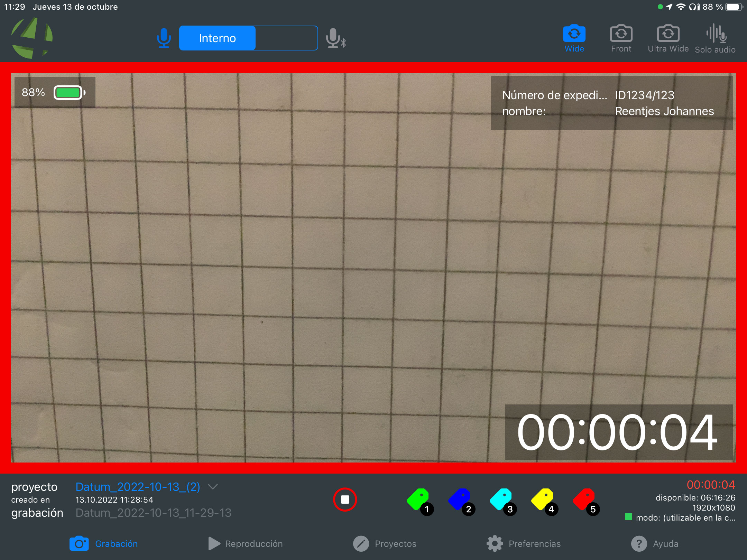
Task: Tap the status bar battery icon
Action: click(x=734, y=7)
